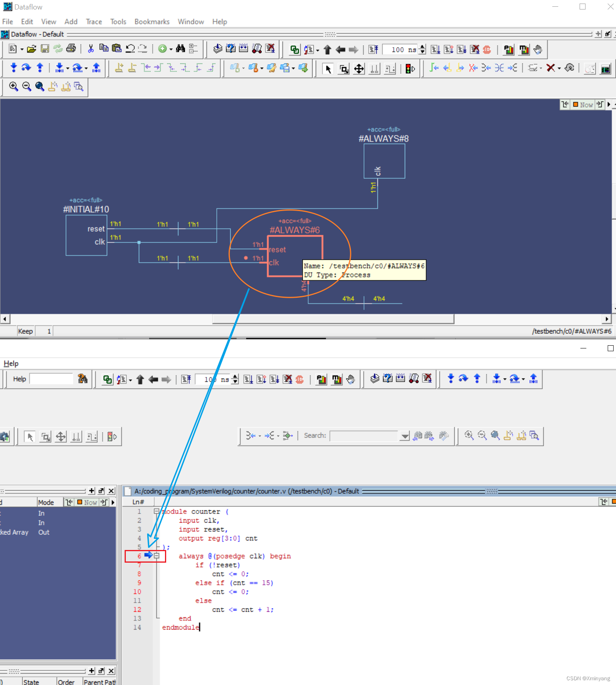Click the traffic light stop drawing icon
Screen dimensions: 616x685
[410, 69]
